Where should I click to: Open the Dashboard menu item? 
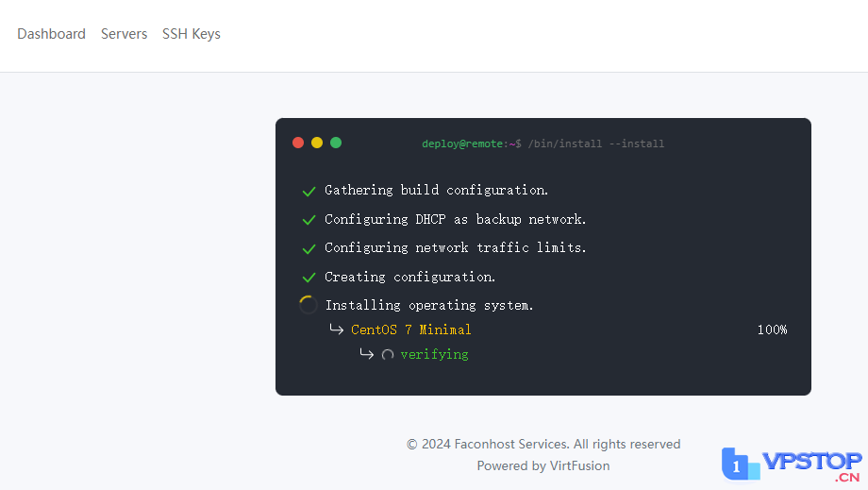51,34
